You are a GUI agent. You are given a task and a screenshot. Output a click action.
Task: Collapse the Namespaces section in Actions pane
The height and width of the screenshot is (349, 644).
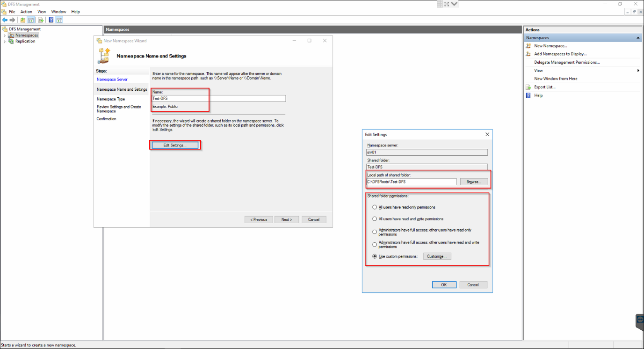(638, 37)
